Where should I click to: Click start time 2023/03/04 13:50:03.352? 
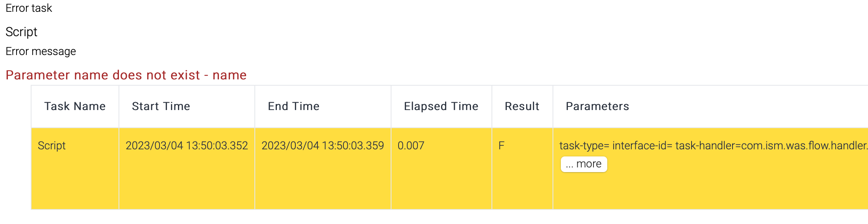coord(187,146)
